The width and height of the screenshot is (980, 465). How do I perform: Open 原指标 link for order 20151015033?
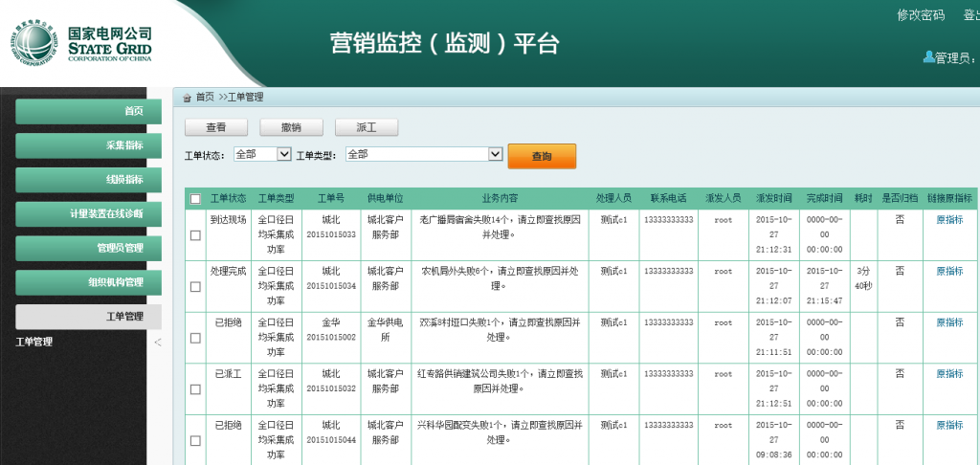click(x=949, y=220)
